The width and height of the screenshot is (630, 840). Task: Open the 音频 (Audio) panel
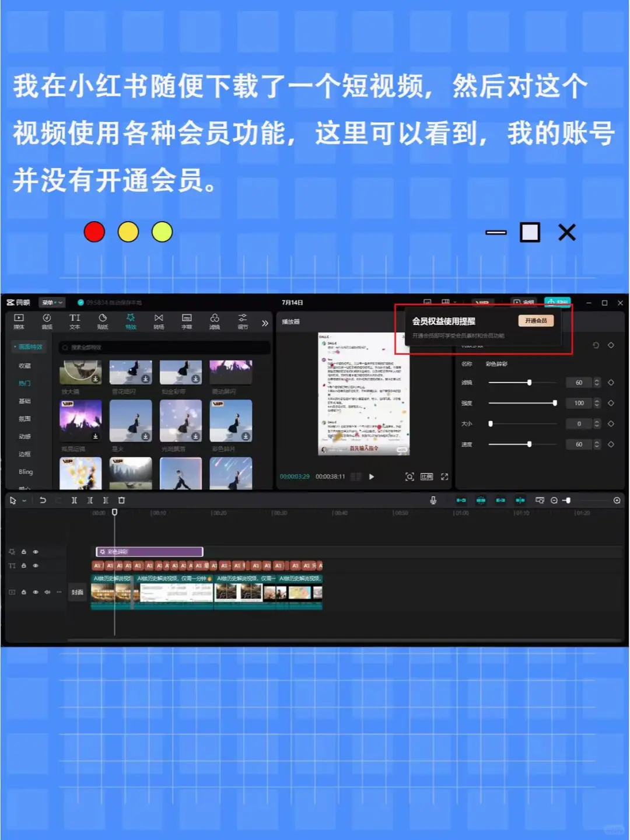pyautogui.click(x=47, y=321)
